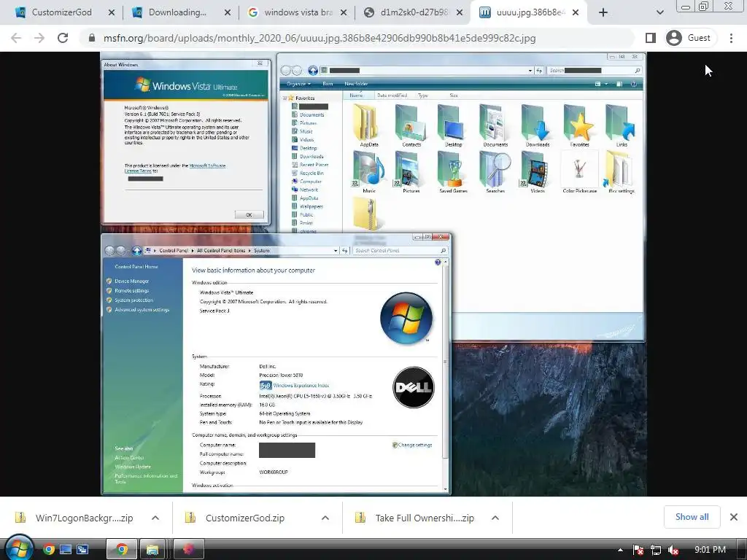The image size is (747, 560).
Task: Click Windows Experience Index link in the image
Action: [301, 385]
